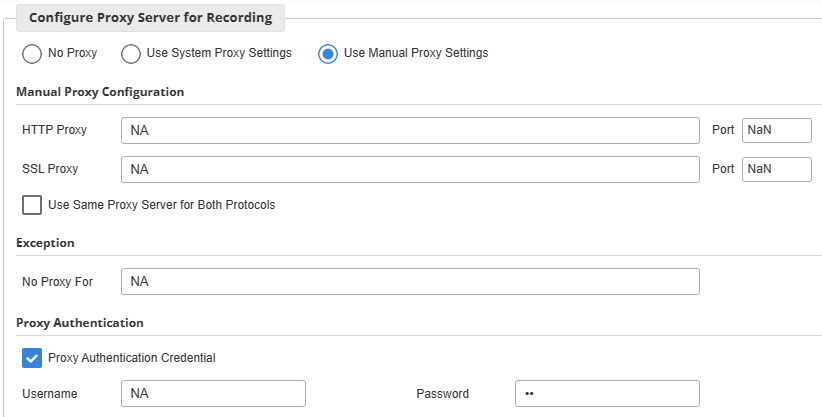Focus the Port field beside HTTP Proxy
This screenshot has height=417, width=822.
coord(776,130)
